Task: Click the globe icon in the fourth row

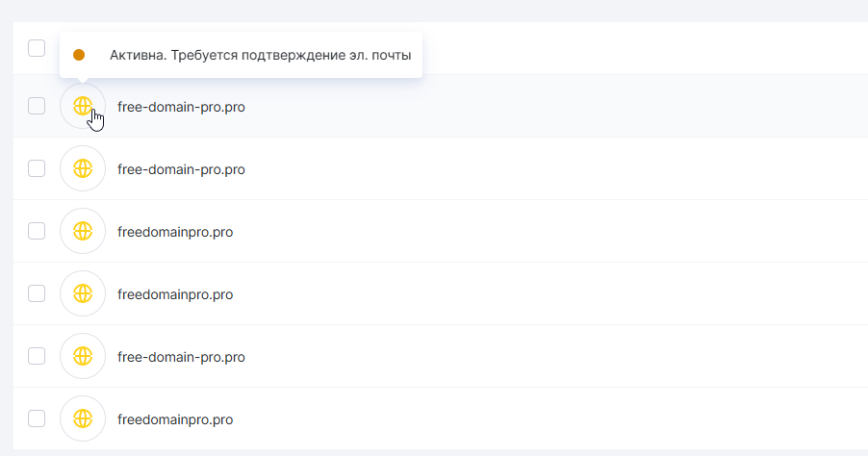Action: coord(83,293)
